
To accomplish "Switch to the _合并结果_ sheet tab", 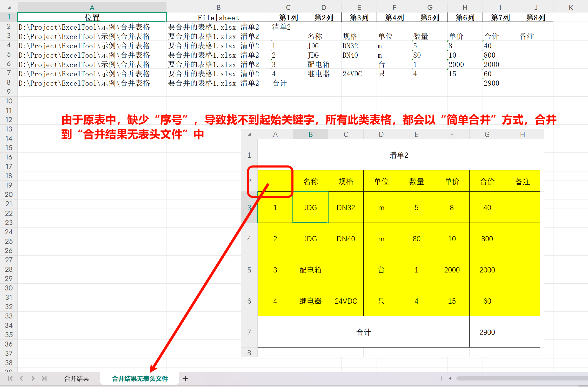I will (x=76, y=378).
